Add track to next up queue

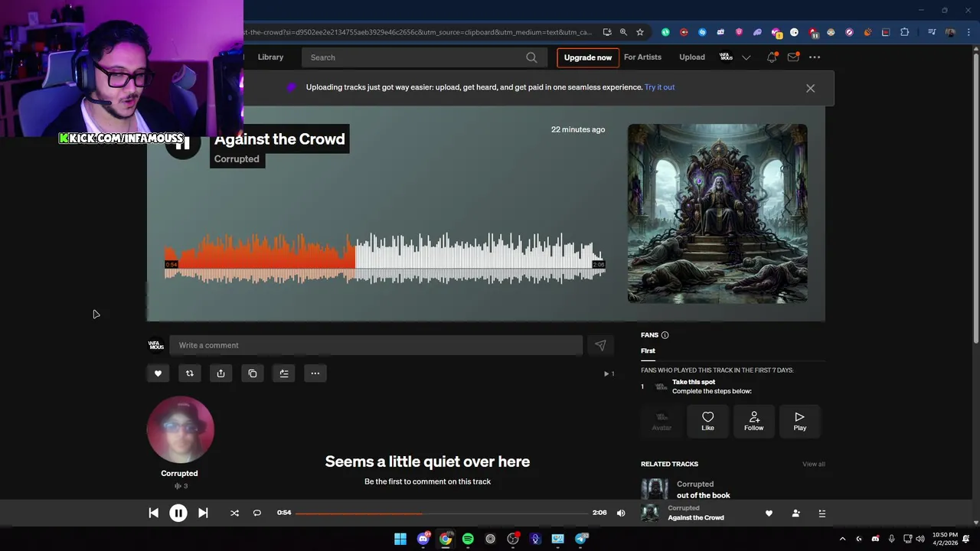pos(284,373)
